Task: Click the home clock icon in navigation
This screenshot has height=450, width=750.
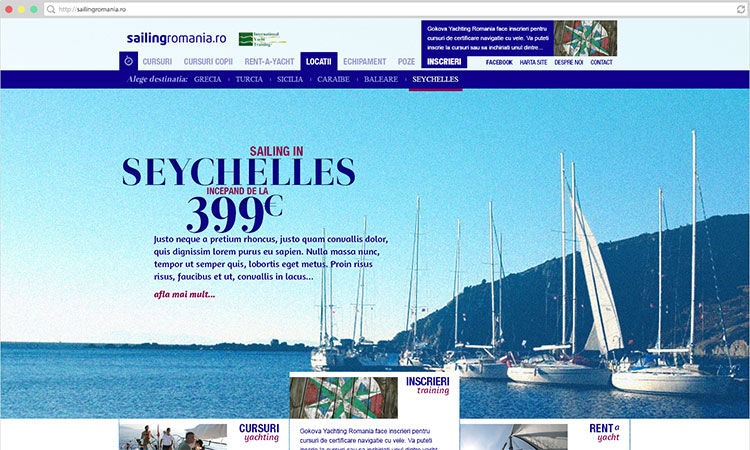Action: coord(128,61)
